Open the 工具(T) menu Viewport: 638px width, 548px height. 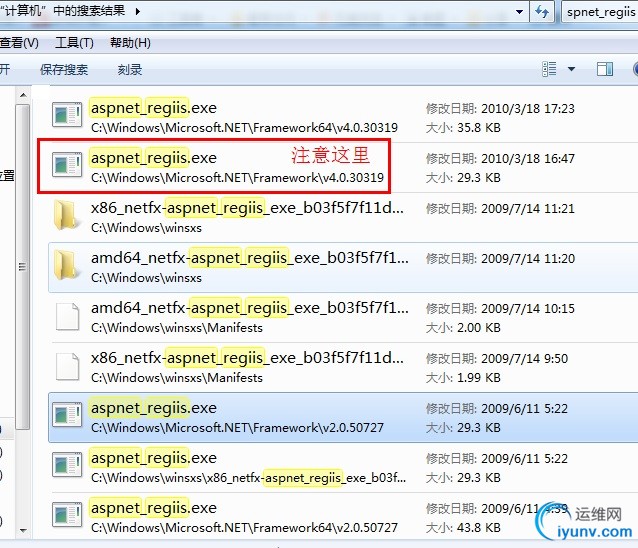[x=74, y=43]
